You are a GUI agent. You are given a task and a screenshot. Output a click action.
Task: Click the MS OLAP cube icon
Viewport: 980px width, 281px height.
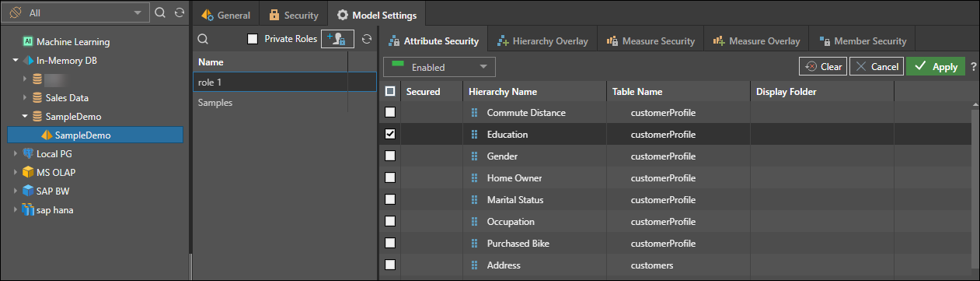click(x=29, y=172)
